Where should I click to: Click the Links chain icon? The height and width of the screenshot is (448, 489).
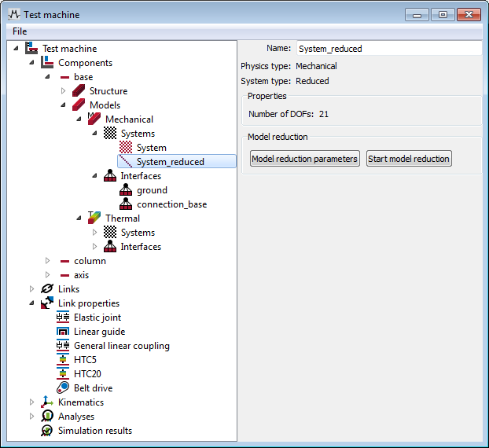pos(47,288)
